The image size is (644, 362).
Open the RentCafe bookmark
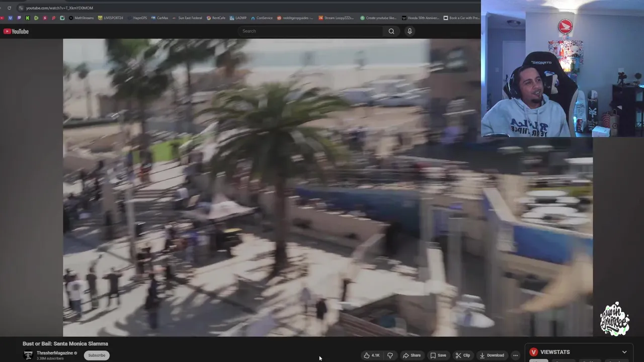click(216, 18)
